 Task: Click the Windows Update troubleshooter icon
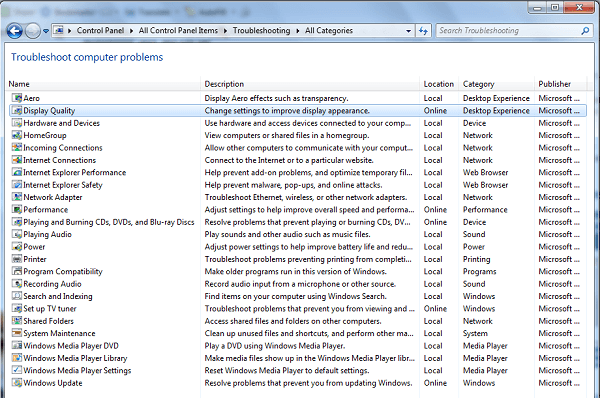click(x=17, y=383)
